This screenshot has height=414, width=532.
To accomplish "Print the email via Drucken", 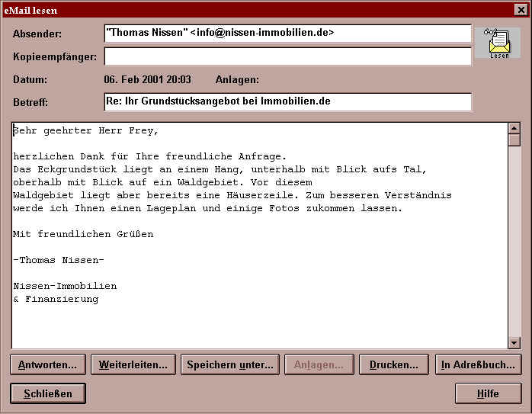I will tap(394, 364).
